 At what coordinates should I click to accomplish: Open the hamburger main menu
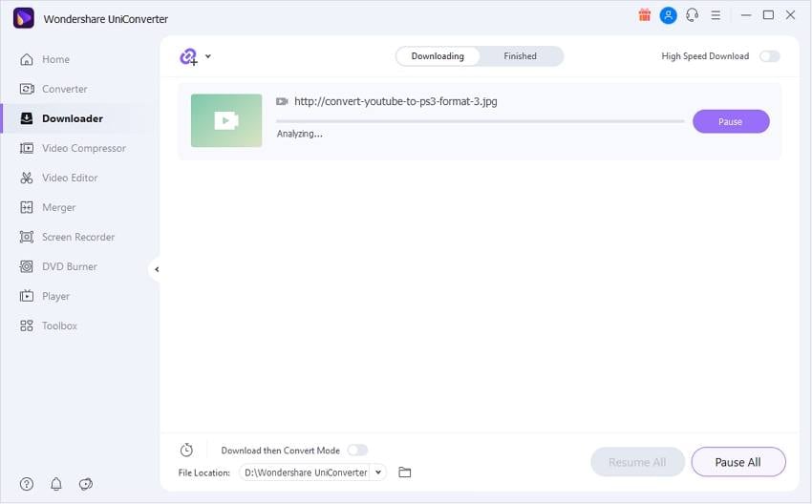pyautogui.click(x=716, y=15)
